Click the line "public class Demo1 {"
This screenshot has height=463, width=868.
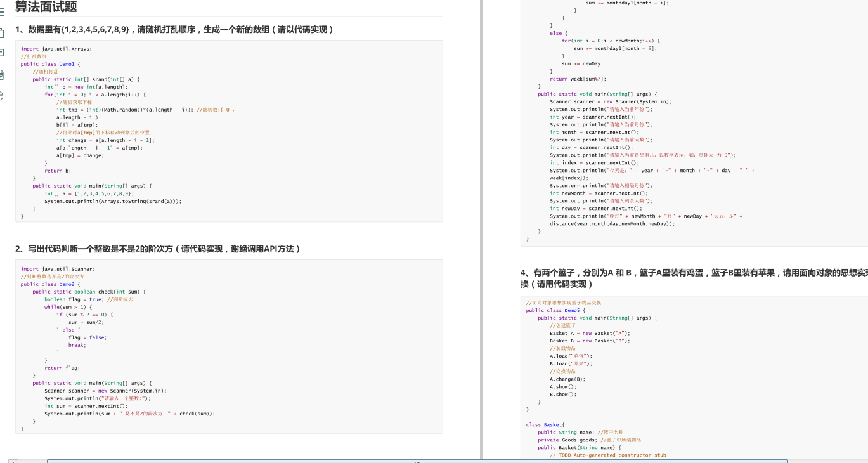point(51,64)
